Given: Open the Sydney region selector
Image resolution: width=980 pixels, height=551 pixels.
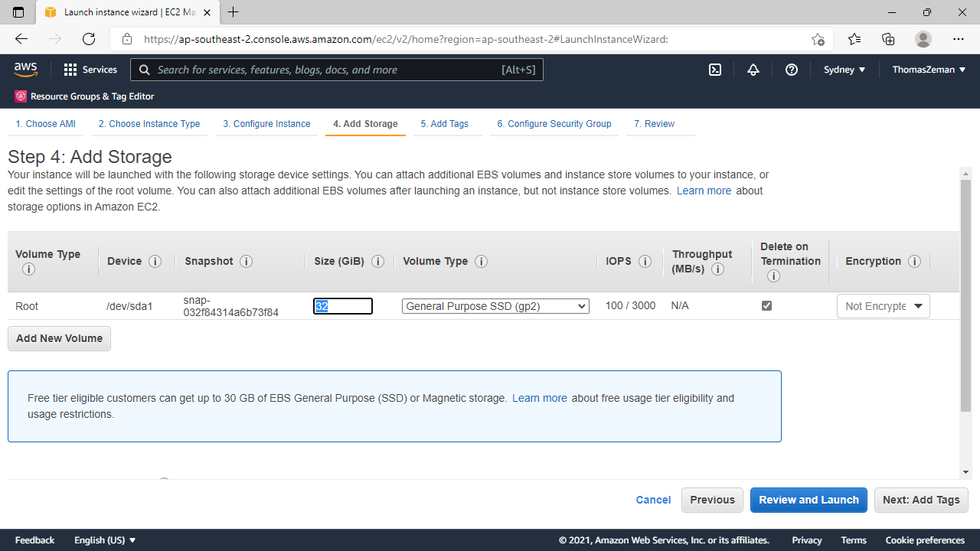Looking at the screenshot, I should coord(844,70).
